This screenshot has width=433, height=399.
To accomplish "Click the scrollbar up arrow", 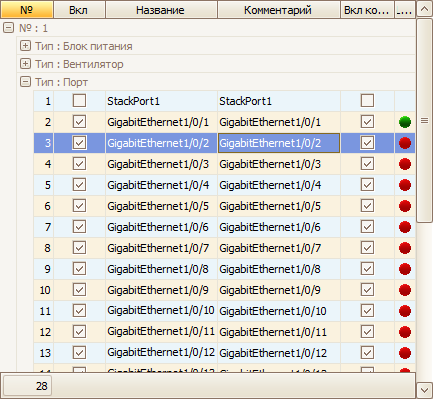I will (x=424, y=9).
